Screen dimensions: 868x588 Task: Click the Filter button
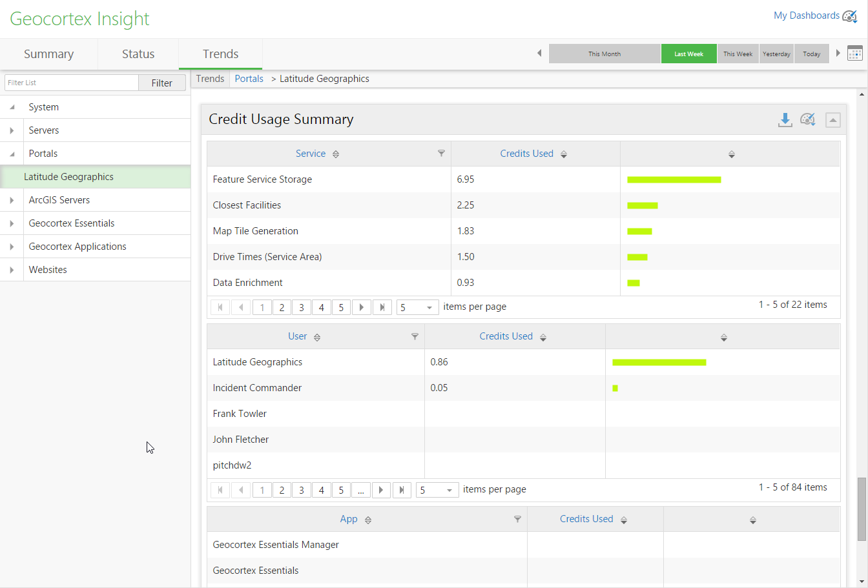pyautogui.click(x=162, y=83)
